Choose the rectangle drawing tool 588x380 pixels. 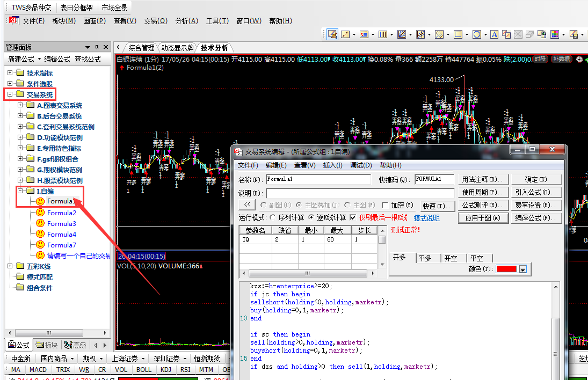pyautogui.click(x=458, y=34)
